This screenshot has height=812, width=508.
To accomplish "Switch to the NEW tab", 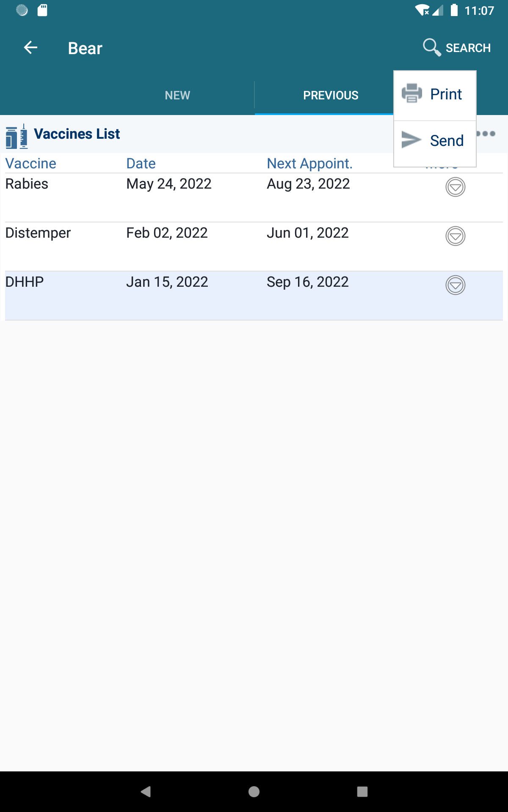I will (x=177, y=95).
